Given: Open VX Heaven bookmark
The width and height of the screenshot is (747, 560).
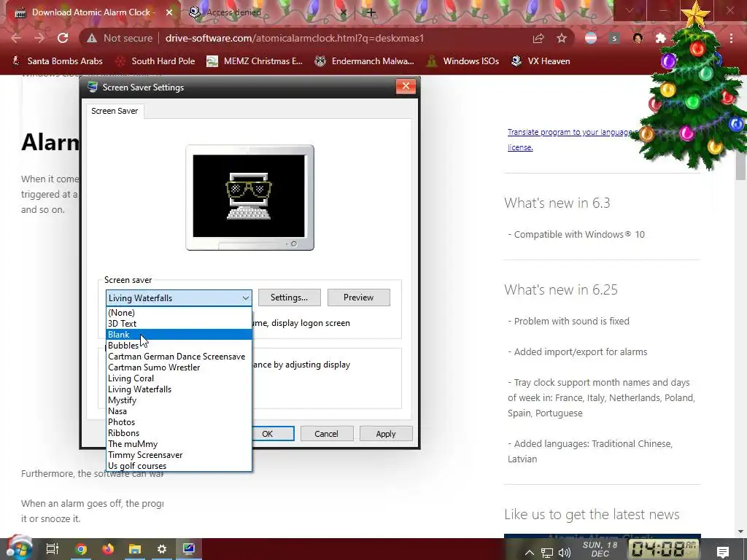Looking at the screenshot, I should [541, 61].
